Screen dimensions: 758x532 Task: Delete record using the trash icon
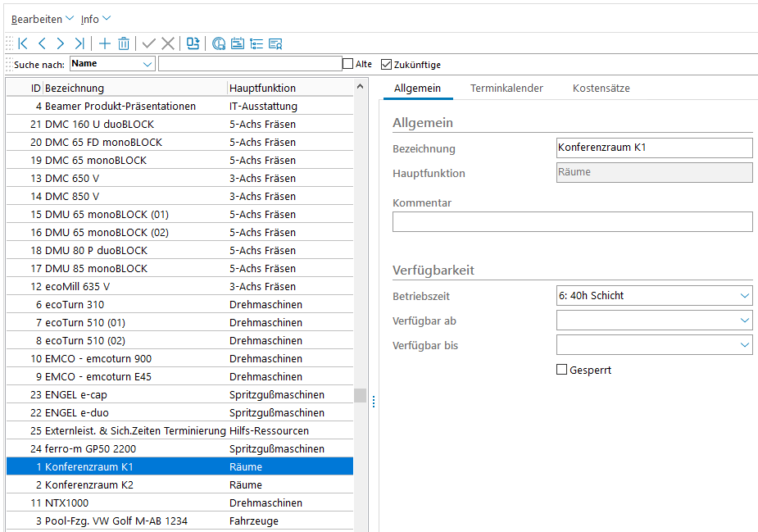point(124,43)
